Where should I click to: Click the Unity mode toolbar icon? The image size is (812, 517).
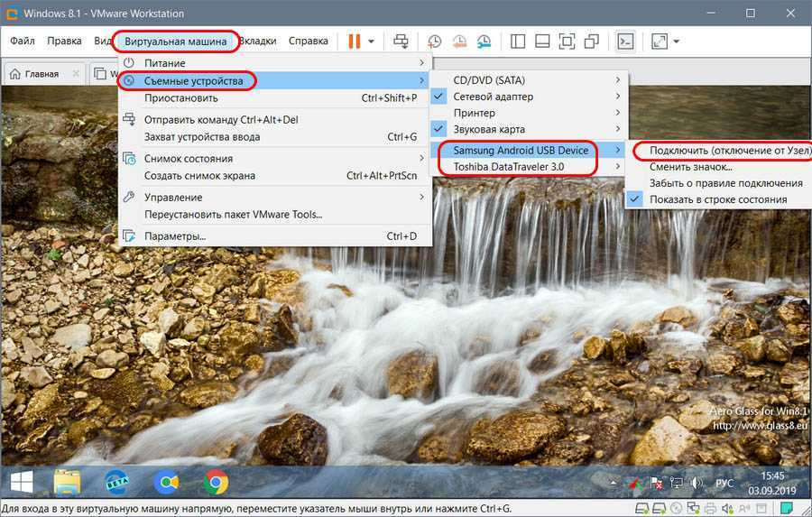point(591,42)
